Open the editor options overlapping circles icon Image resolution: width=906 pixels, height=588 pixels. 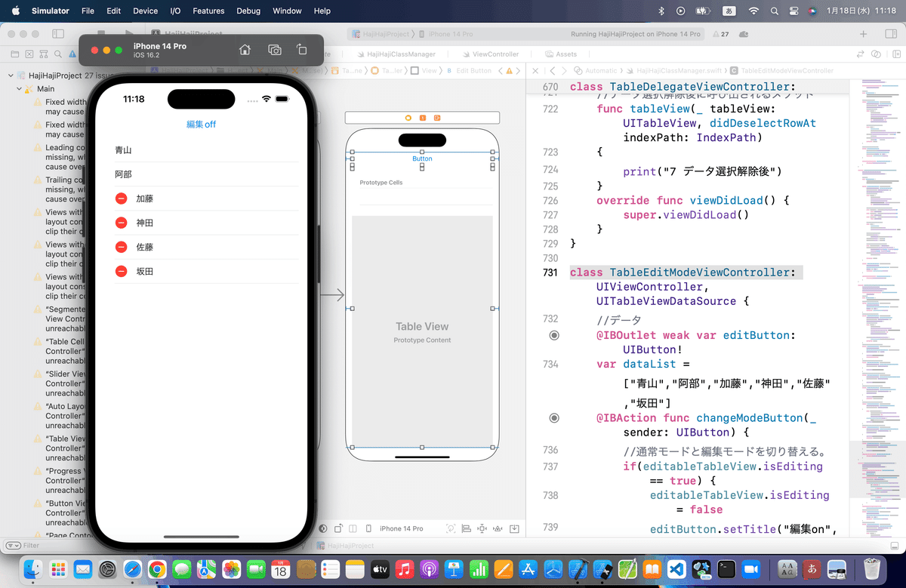coord(876,54)
